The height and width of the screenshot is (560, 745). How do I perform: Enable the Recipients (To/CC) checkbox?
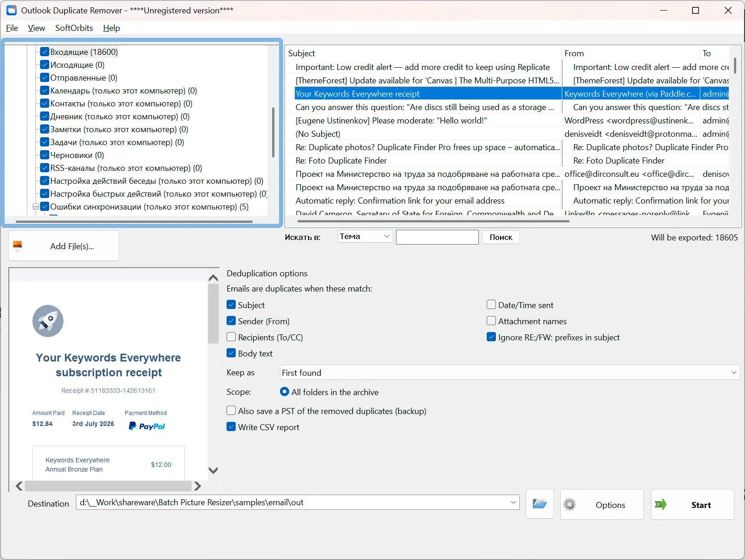tap(231, 337)
